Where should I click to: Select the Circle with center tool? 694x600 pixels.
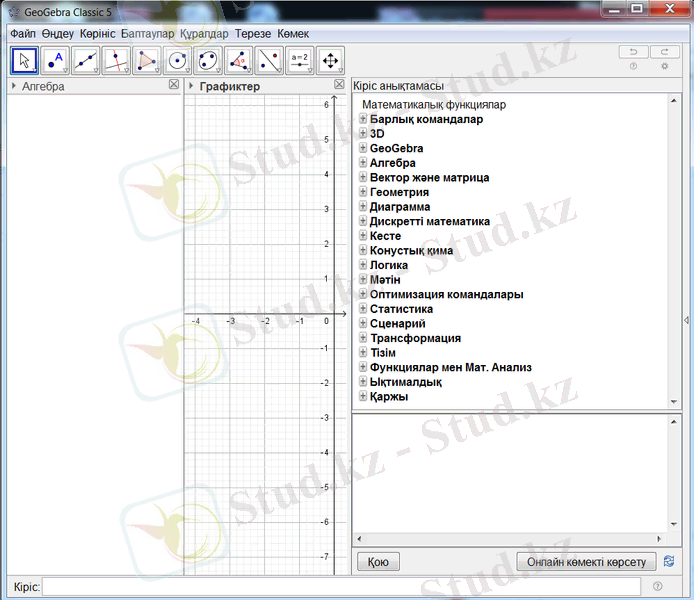177,61
